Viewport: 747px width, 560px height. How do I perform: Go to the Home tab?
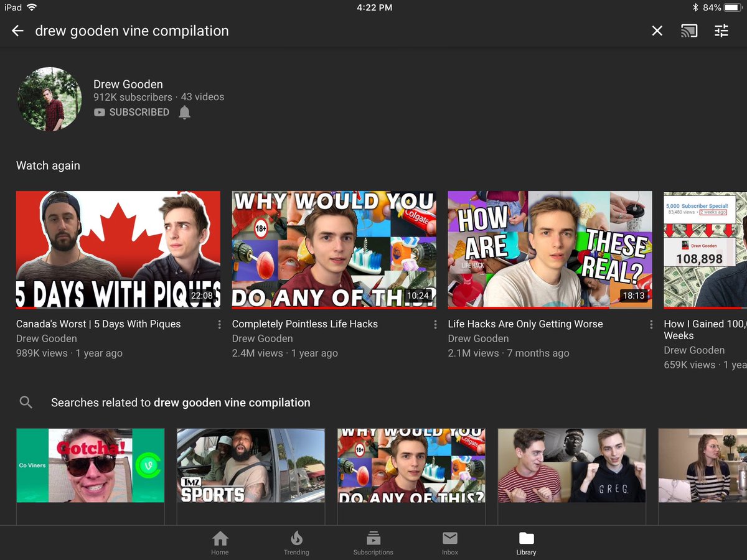click(220, 543)
